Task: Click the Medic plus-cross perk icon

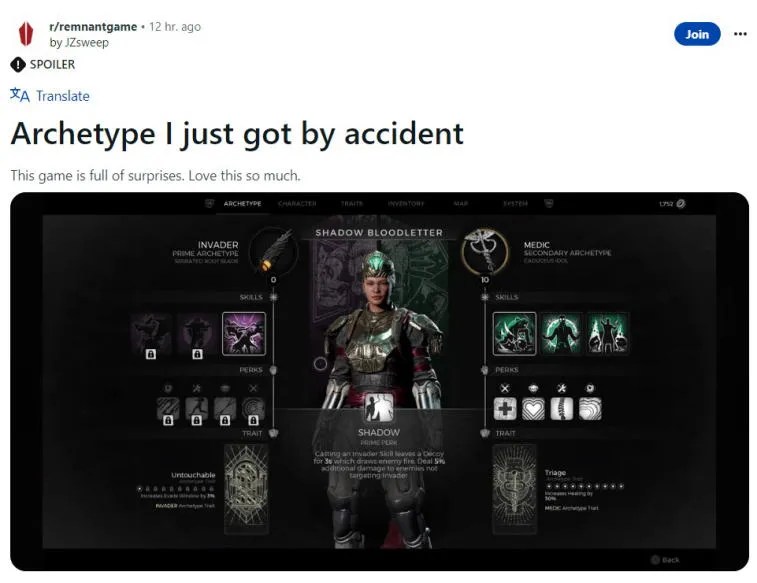Action: pos(505,409)
